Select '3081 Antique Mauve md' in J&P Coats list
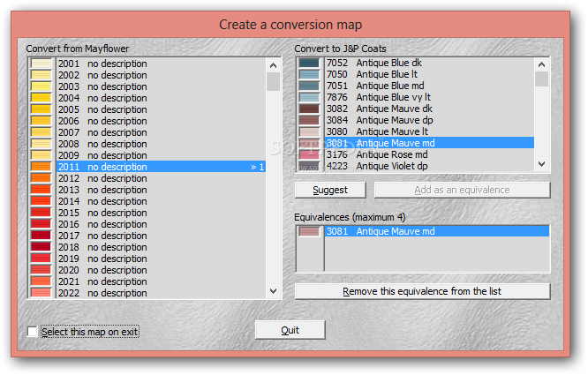The image size is (588, 375). click(x=429, y=143)
